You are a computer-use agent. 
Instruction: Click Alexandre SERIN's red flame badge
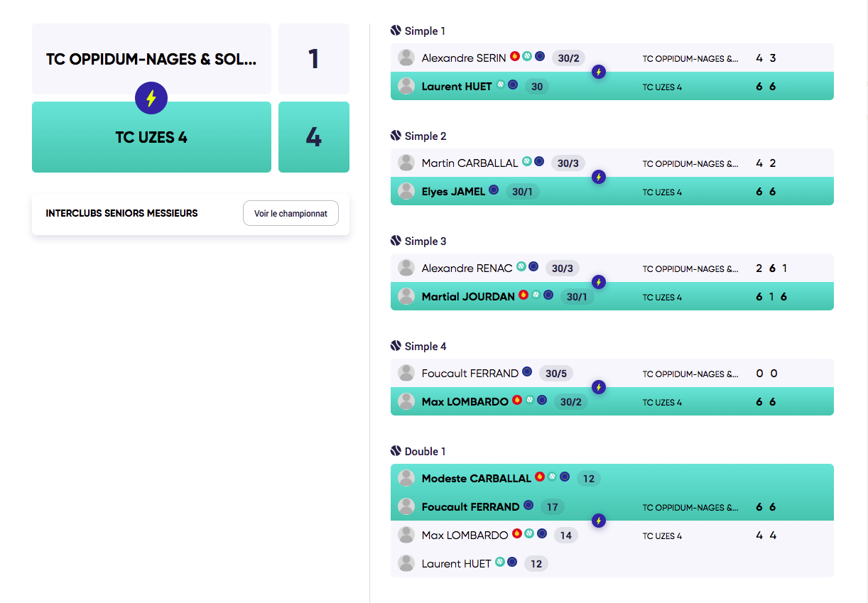[515, 57]
